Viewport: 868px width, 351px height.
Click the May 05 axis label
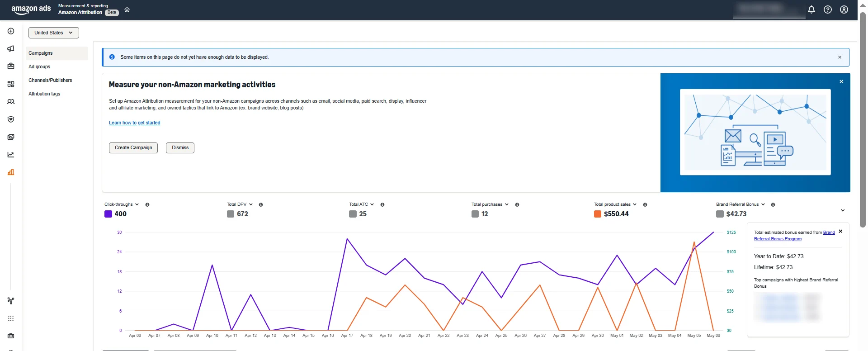click(x=694, y=336)
